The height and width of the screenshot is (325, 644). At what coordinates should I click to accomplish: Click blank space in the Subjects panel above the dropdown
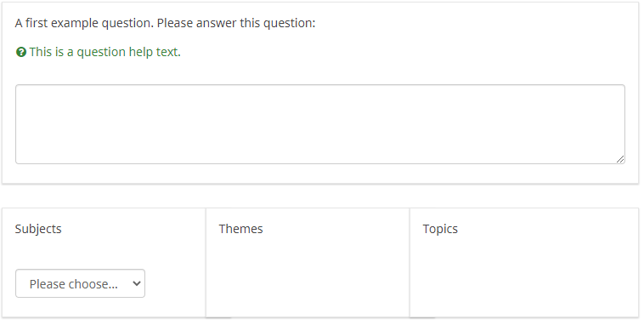click(x=104, y=253)
